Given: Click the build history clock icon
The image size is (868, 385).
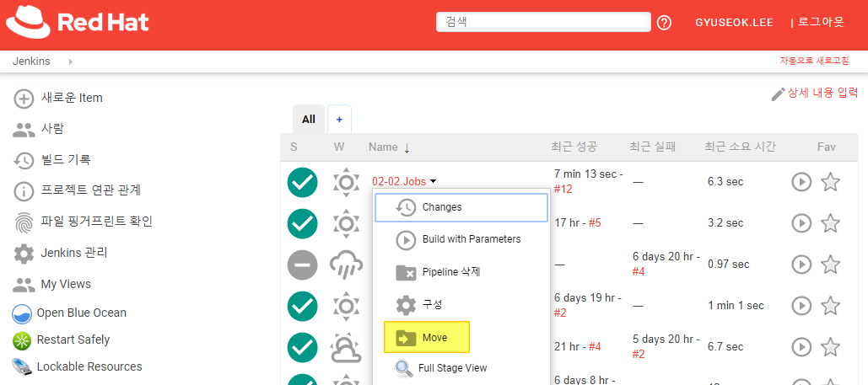Looking at the screenshot, I should [x=24, y=160].
